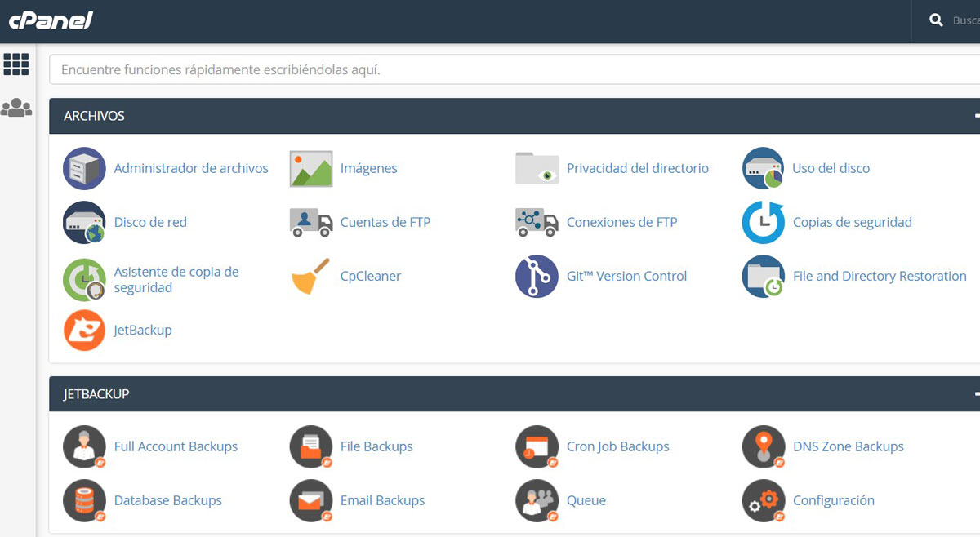Open Privacidad del directorio
Screen dimensions: 980x537
tap(638, 168)
